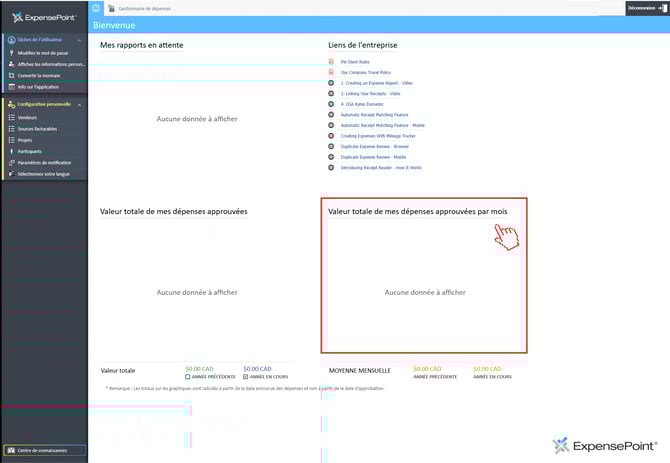Click the Déconnexion logout button
670x463 pixels.
[x=647, y=8]
